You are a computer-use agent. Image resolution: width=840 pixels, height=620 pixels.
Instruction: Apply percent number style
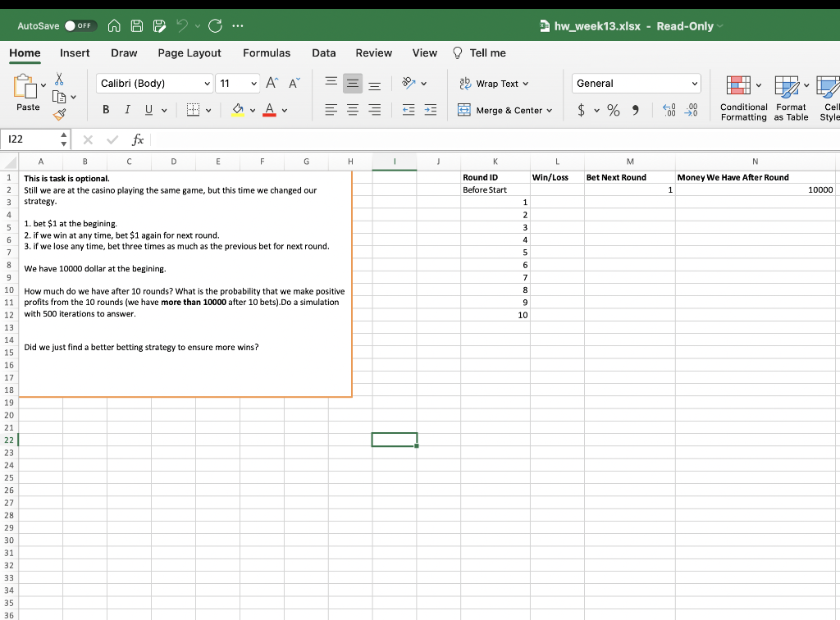click(x=614, y=110)
